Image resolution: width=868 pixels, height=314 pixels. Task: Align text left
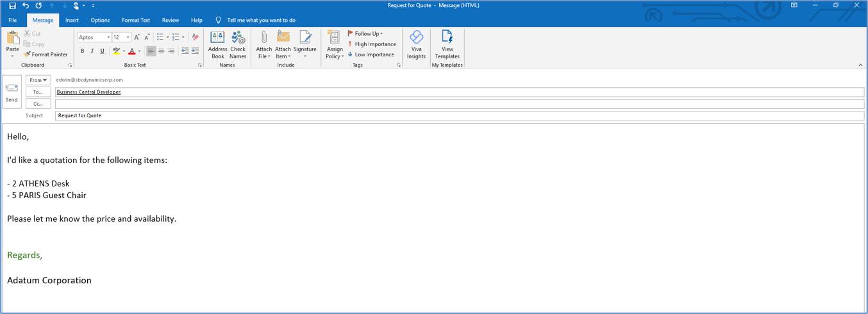coord(151,51)
